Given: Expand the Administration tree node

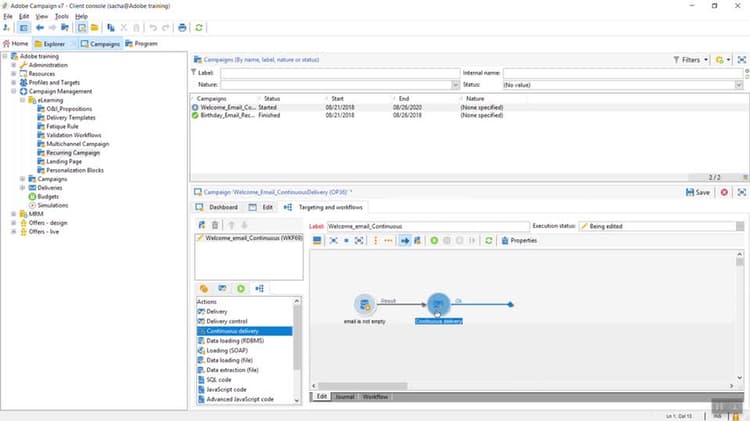Looking at the screenshot, I should [14, 65].
